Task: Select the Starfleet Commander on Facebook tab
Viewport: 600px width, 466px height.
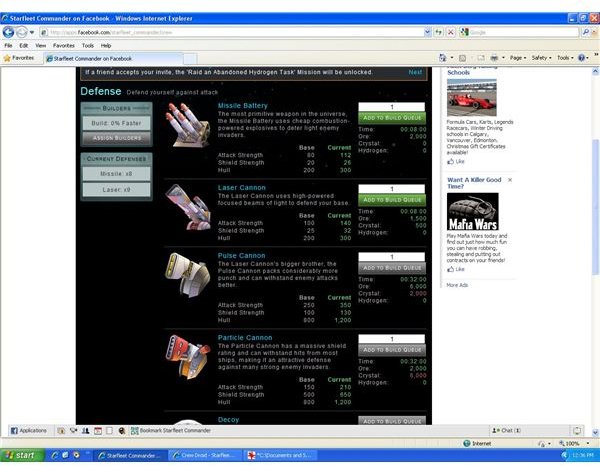Action: [113, 59]
